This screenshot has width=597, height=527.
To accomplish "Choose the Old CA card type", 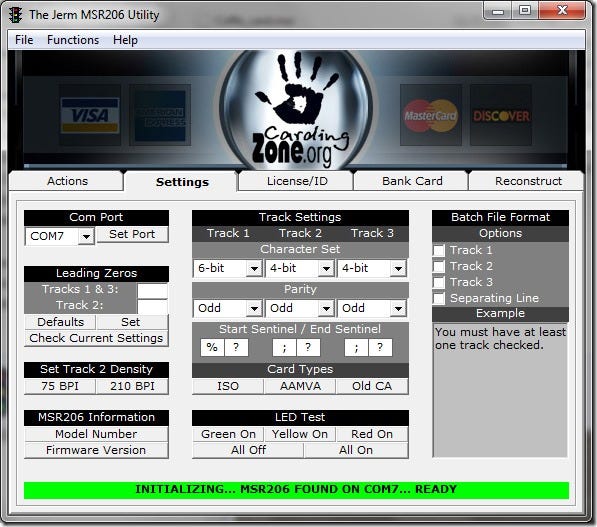I will pyautogui.click(x=372, y=386).
